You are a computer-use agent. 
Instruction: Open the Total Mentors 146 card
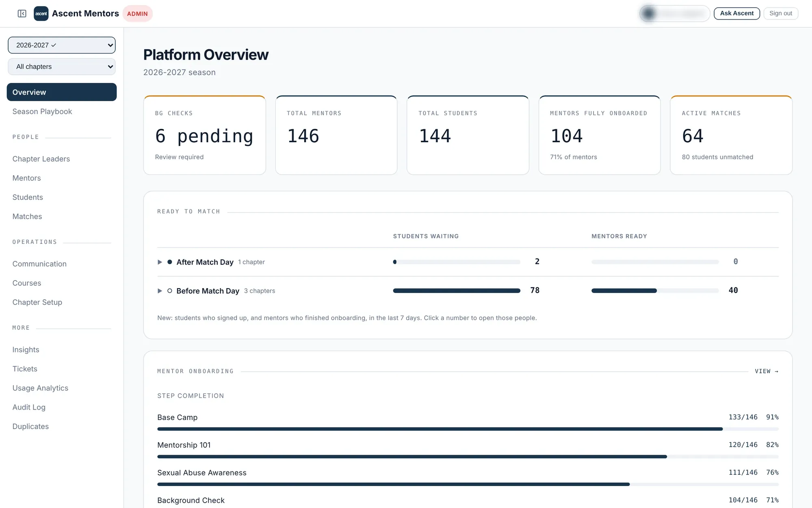click(336, 135)
